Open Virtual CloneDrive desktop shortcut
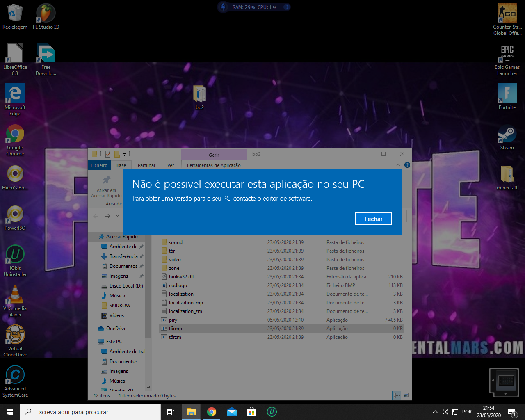The width and height of the screenshot is (525, 420). point(15,341)
